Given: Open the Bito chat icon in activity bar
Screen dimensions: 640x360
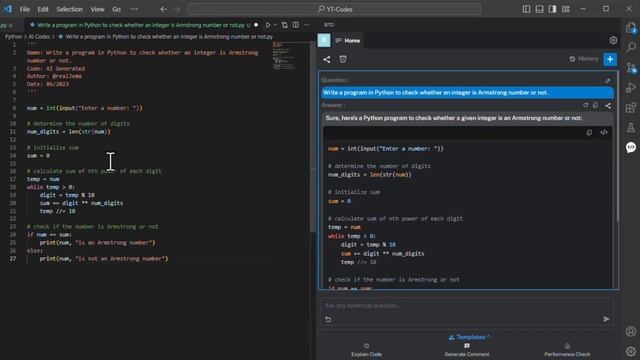Looking at the screenshot, I should (631, 147).
